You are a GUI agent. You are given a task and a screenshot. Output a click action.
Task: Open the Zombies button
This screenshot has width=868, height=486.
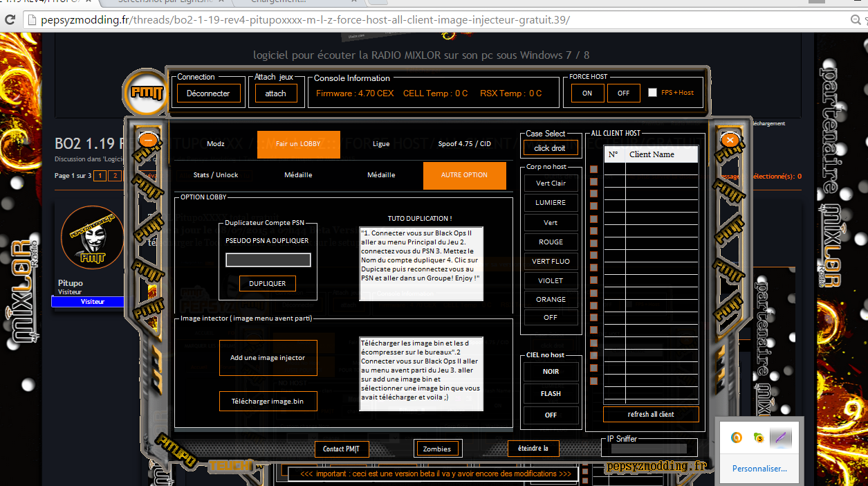tap(437, 449)
